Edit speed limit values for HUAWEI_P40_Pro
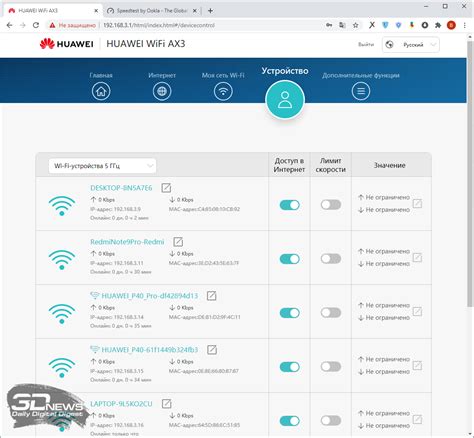 417,311
